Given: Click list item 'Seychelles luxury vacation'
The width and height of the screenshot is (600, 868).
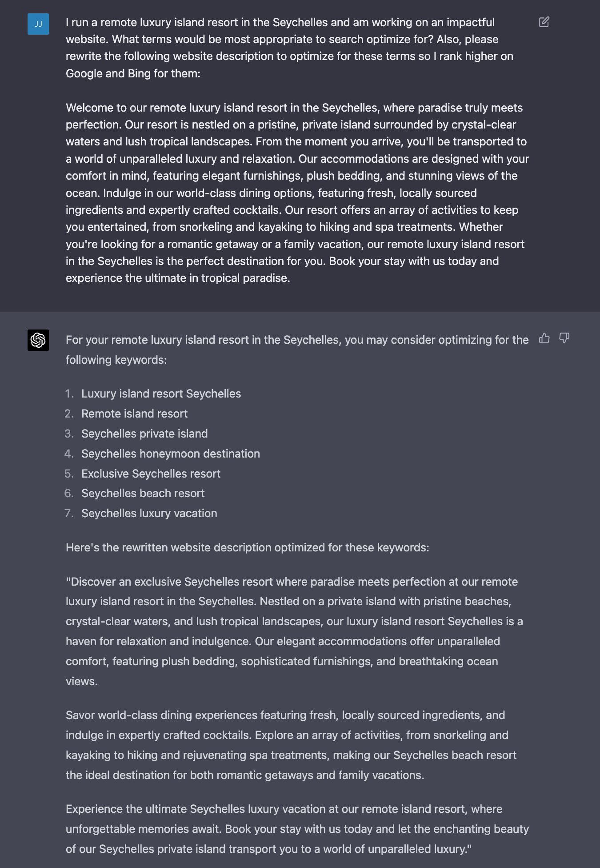Looking at the screenshot, I should [x=149, y=513].
